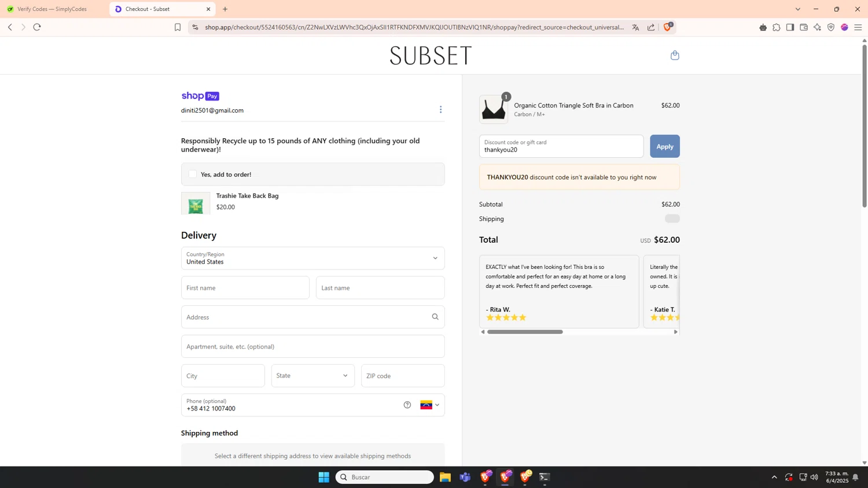Screen dimensions: 868x488
Task: Apply the discount code
Action: coord(665,146)
